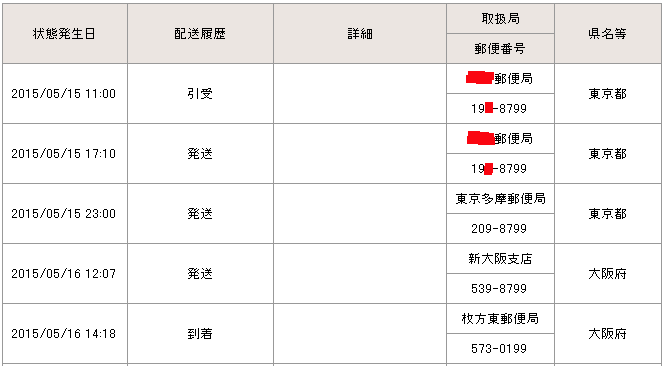Click the 新大阪支店 office cell
This screenshot has width=666, height=366.
[x=500, y=259]
